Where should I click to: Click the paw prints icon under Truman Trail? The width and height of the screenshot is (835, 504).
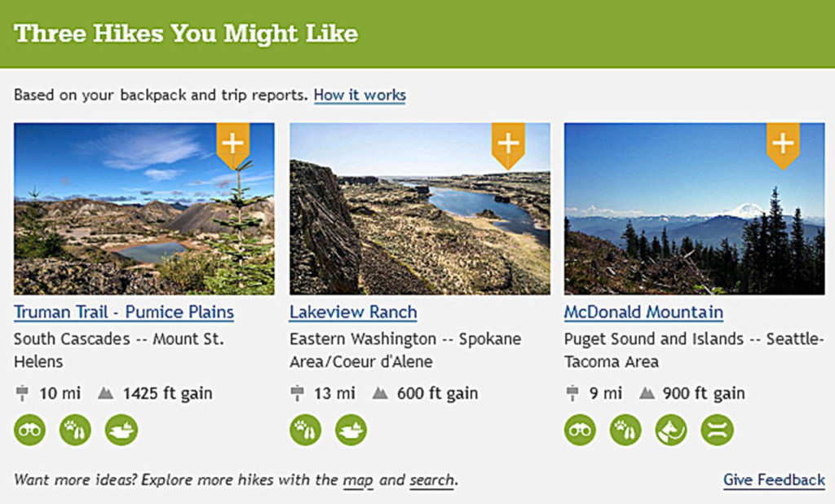pos(76,430)
